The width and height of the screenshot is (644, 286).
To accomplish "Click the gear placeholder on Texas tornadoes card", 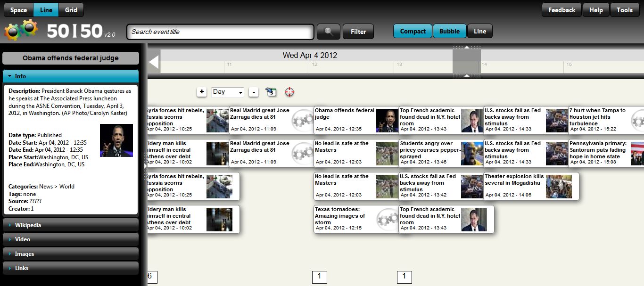I will (388, 220).
